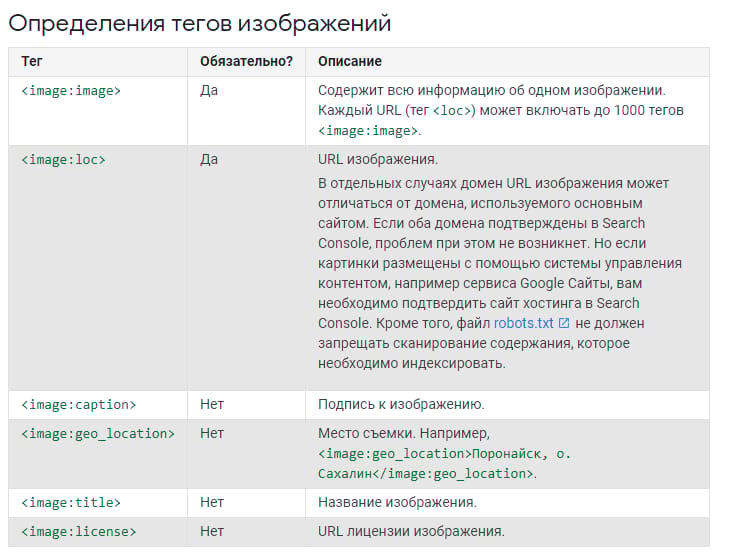Click external link icon beside robots.txt
731x554 pixels.
pyautogui.click(x=564, y=323)
